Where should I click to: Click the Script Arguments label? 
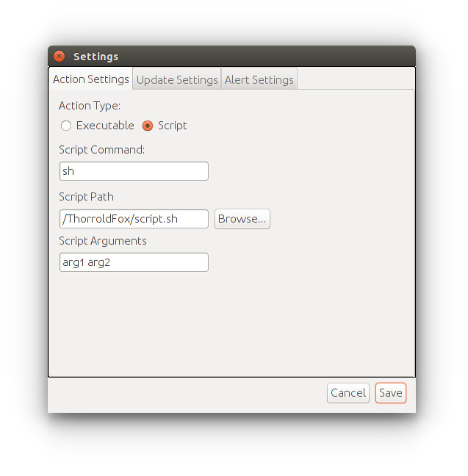tap(103, 241)
